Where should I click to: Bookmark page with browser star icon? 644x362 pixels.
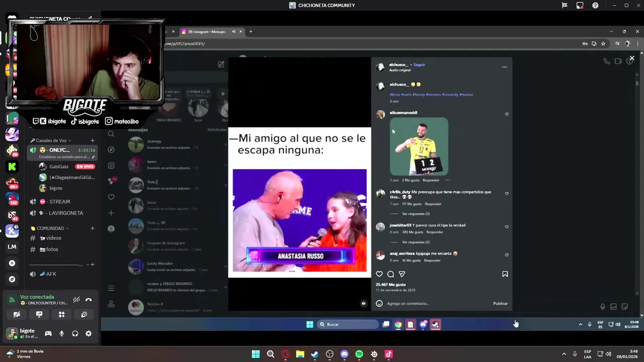pos(603,44)
